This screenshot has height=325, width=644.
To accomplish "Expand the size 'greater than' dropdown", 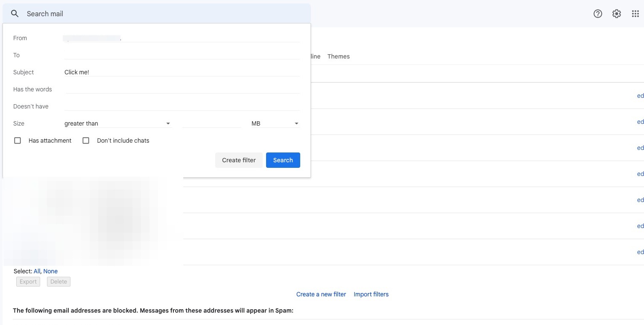I will (x=117, y=123).
